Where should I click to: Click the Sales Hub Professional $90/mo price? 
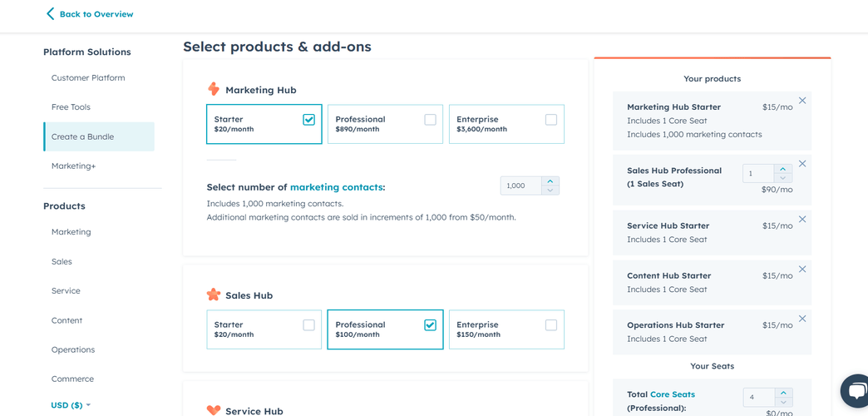777,190
